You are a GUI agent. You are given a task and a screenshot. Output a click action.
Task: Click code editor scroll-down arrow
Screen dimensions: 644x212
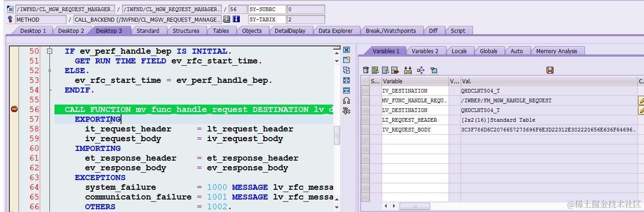tap(337, 208)
